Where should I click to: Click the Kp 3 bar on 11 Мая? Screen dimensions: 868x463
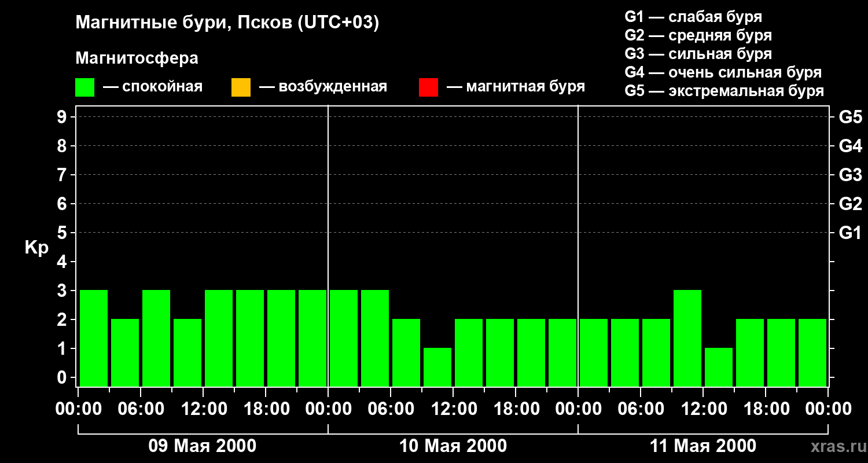[687, 338]
